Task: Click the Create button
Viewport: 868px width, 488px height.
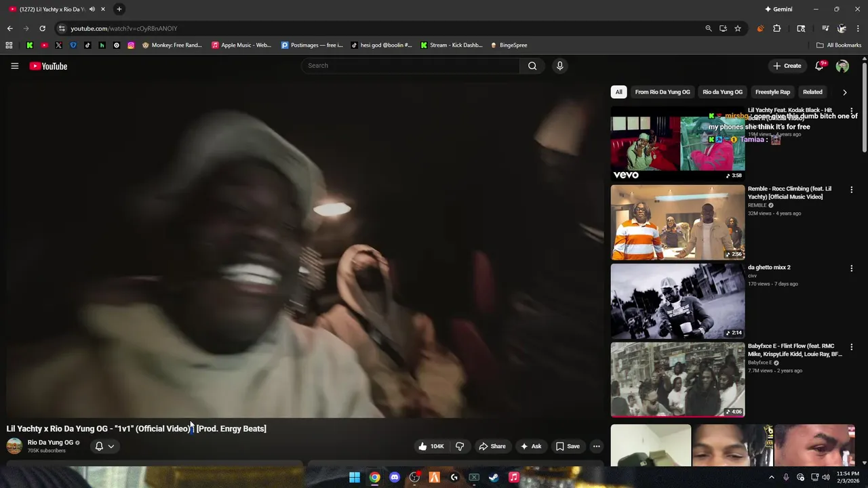Action: tap(787, 66)
